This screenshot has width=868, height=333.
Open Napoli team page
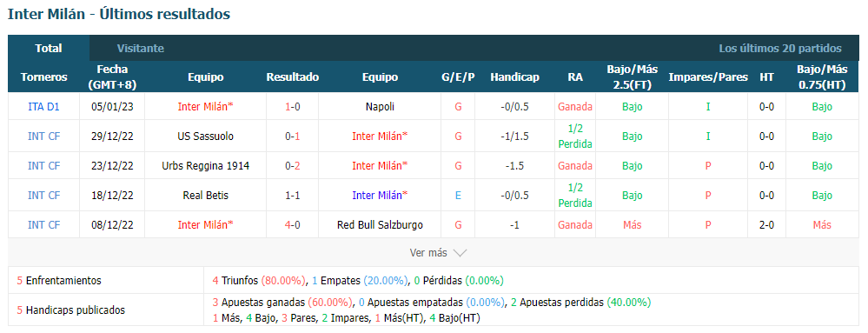[x=380, y=107]
